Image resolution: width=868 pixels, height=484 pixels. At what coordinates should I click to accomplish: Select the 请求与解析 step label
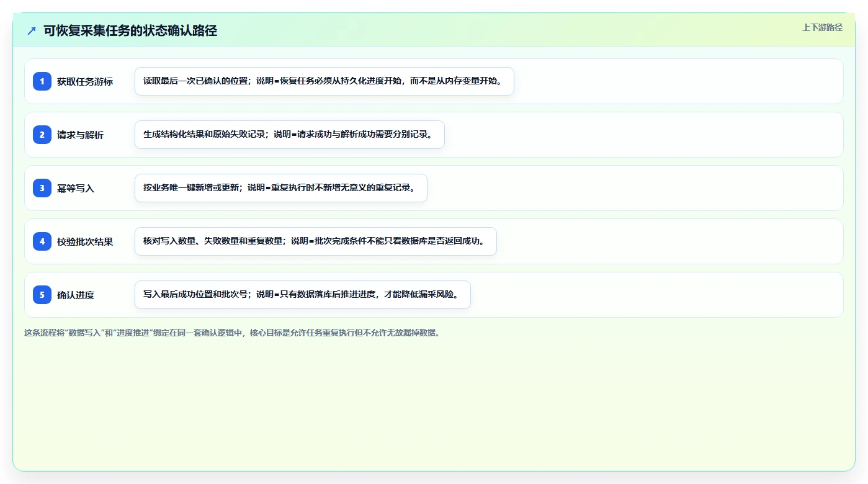click(80, 135)
